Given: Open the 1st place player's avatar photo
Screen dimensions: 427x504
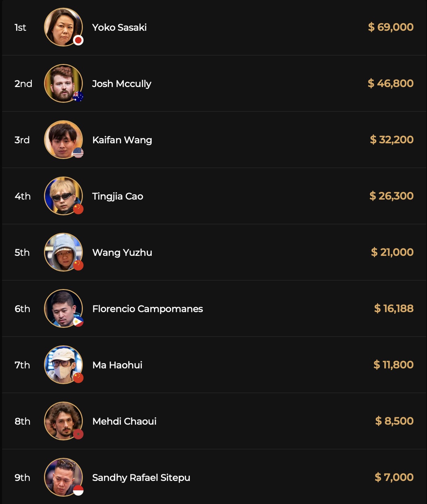Looking at the screenshot, I should coord(63,27).
